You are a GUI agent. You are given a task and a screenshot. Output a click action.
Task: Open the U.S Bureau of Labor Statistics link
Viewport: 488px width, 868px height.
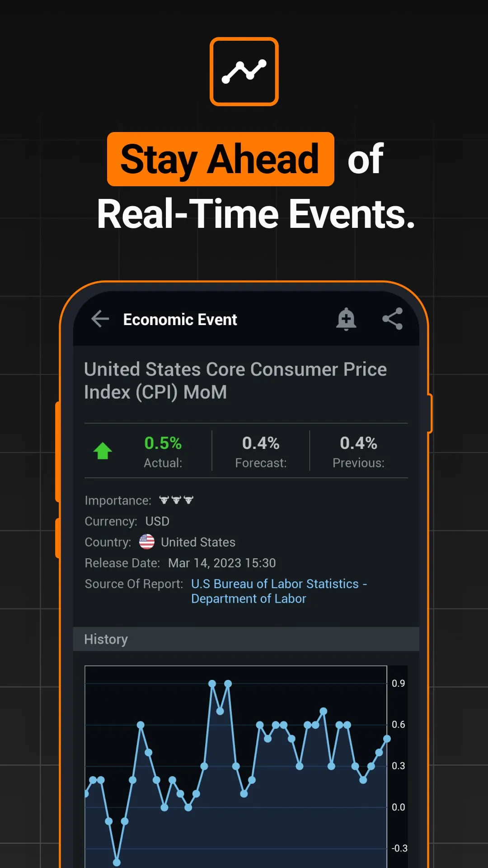tap(278, 584)
